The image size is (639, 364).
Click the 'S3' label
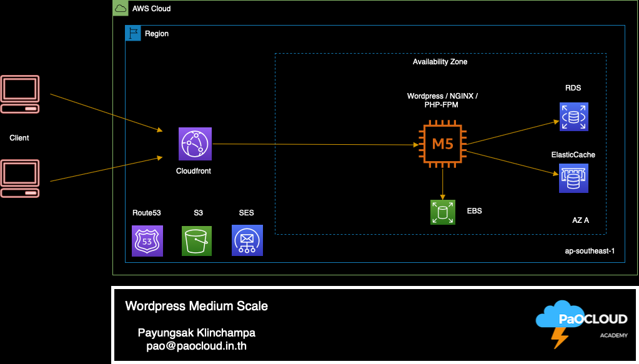[x=199, y=212]
